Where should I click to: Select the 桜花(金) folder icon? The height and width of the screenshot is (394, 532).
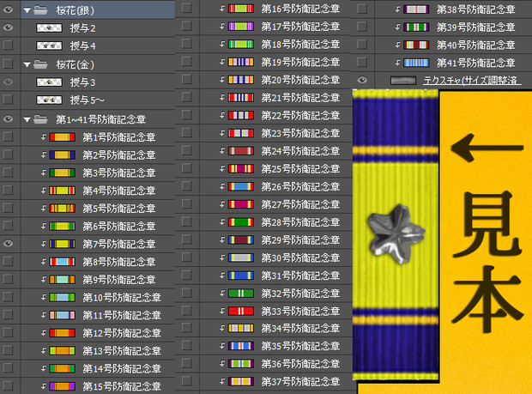pyautogui.click(x=40, y=64)
